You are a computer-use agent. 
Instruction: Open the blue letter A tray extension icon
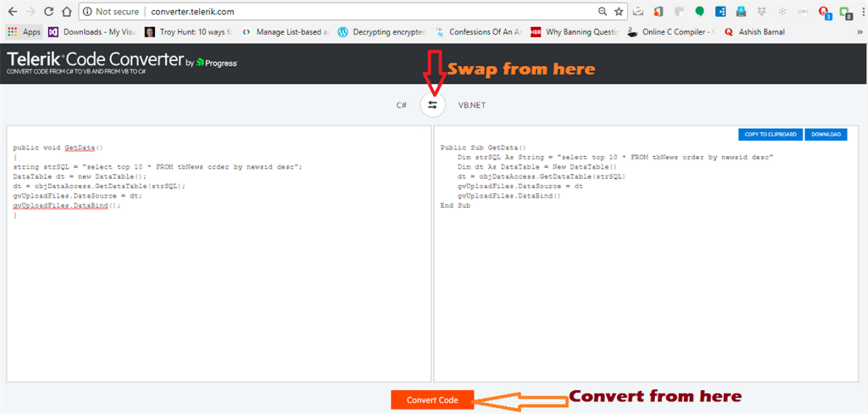pyautogui.click(x=741, y=11)
